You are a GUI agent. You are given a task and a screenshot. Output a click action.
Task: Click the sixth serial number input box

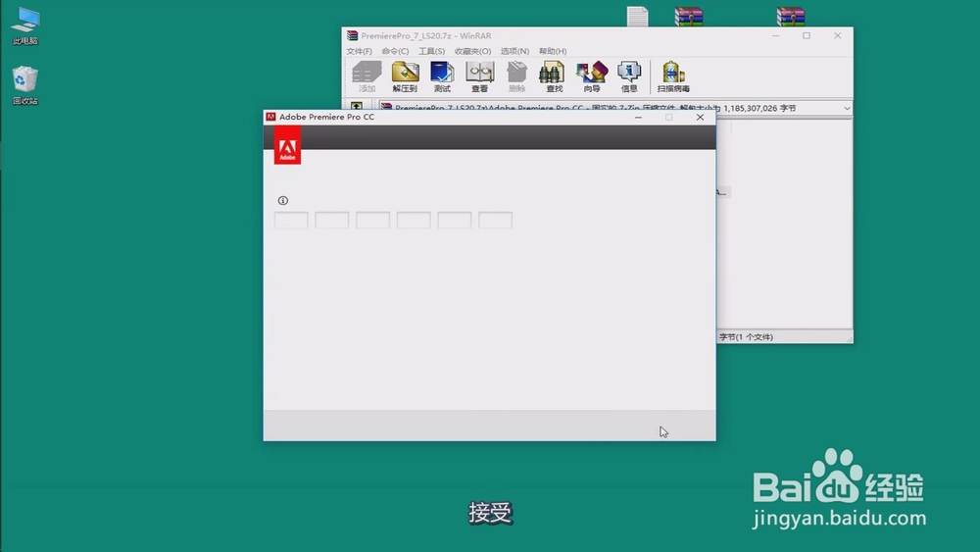pos(496,220)
